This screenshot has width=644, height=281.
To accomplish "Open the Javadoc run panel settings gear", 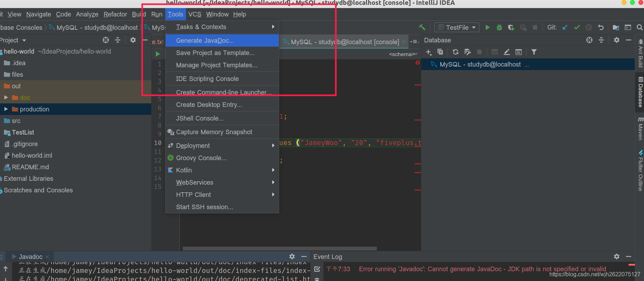I will [292, 256].
